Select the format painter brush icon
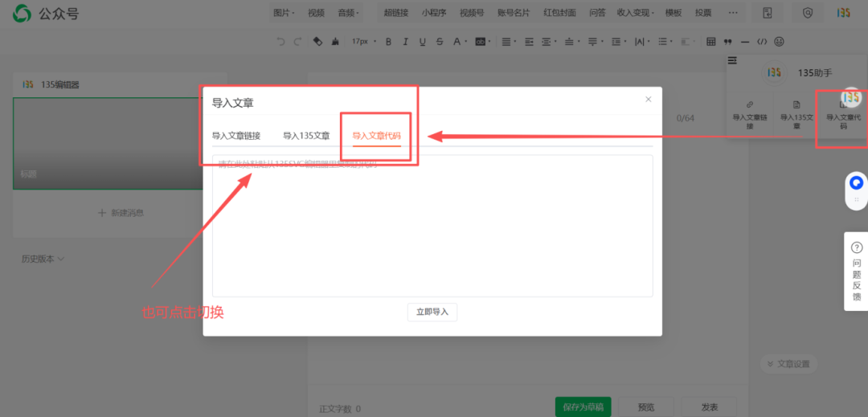 click(335, 42)
